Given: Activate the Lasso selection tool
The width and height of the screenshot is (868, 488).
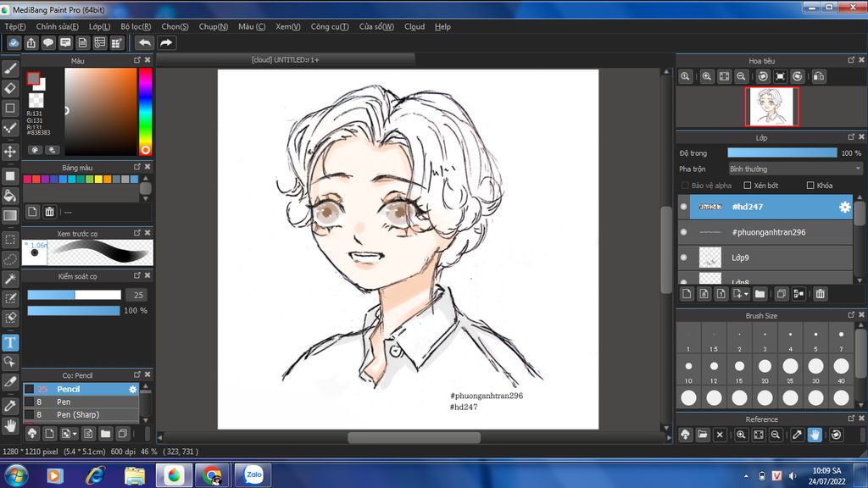Looking at the screenshot, I should point(10,259).
